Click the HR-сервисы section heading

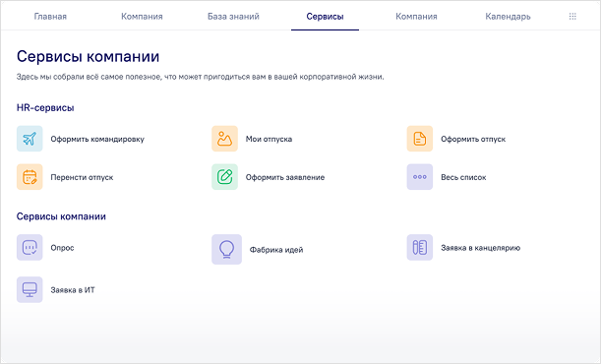[45, 107]
